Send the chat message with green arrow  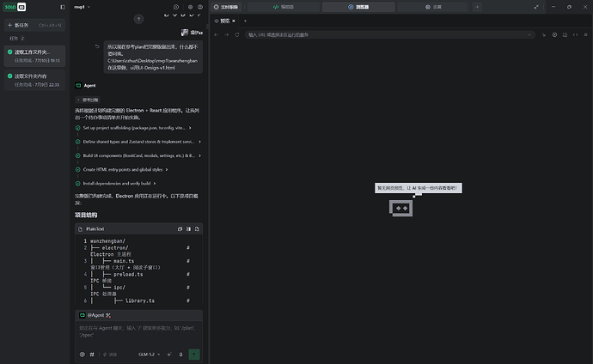tap(194, 355)
